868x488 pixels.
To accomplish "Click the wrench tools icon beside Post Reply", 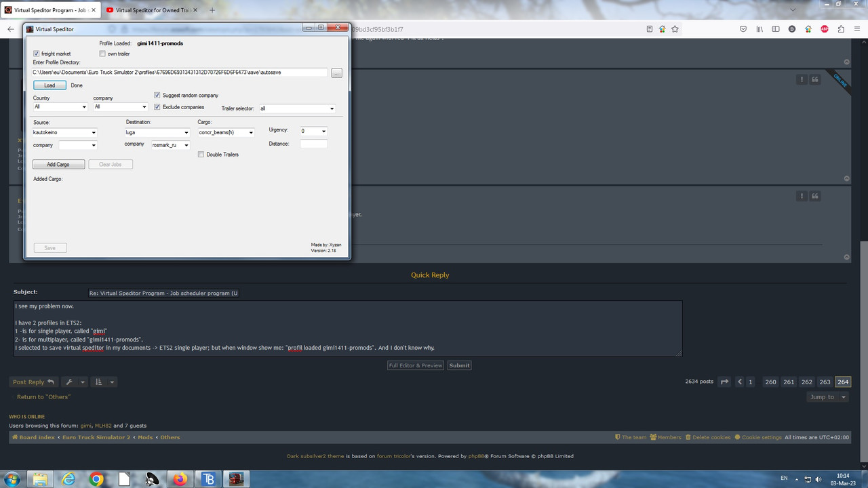I will pyautogui.click(x=69, y=382).
